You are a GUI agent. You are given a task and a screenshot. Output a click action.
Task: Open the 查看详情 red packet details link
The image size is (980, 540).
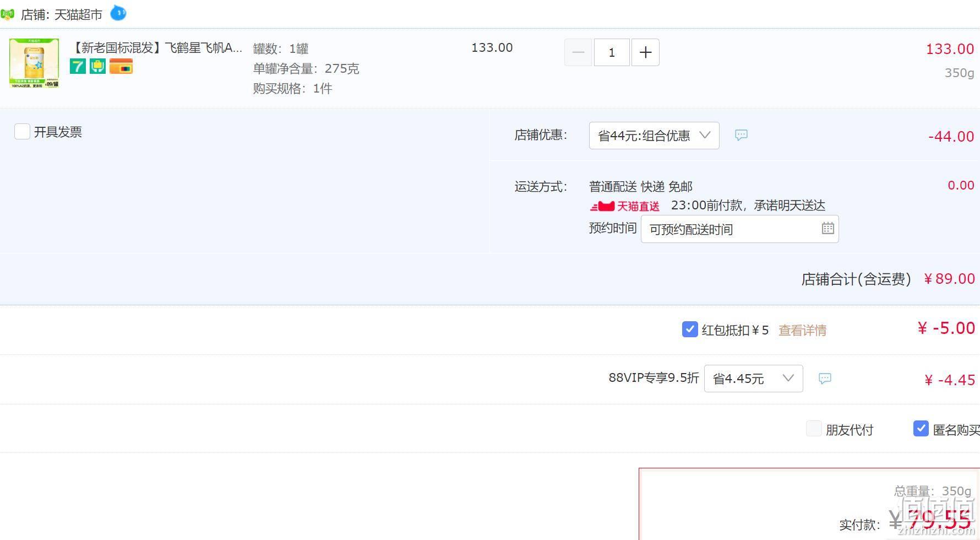tap(802, 330)
